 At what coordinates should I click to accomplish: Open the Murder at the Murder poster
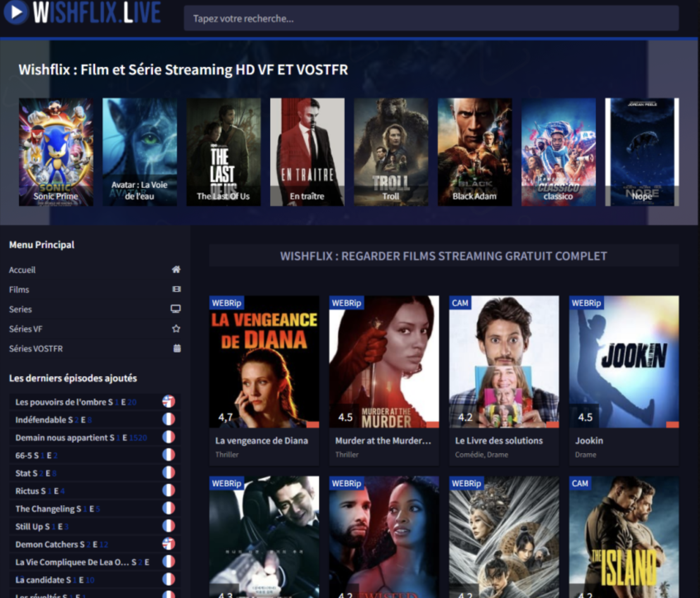point(384,361)
